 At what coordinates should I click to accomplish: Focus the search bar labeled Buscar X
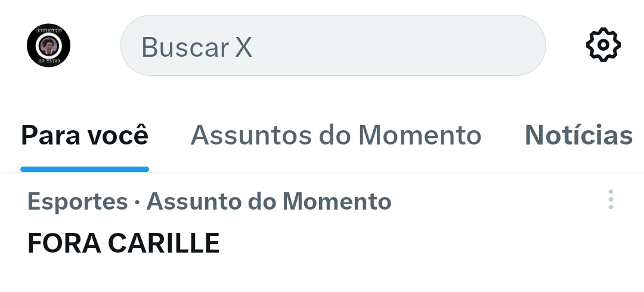(333, 45)
